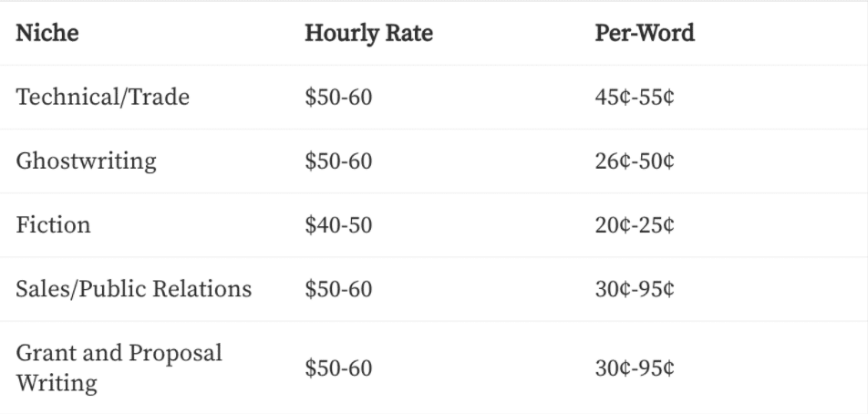The height and width of the screenshot is (414, 868).
Task: Select the Grant and Proposal Writing cell
Action: pyautogui.click(x=119, y=368)
